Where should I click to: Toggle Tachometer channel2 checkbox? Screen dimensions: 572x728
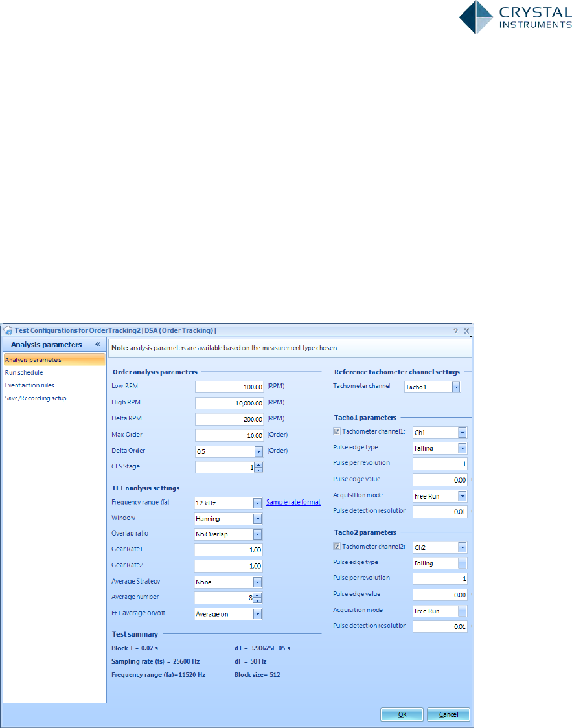337,547
